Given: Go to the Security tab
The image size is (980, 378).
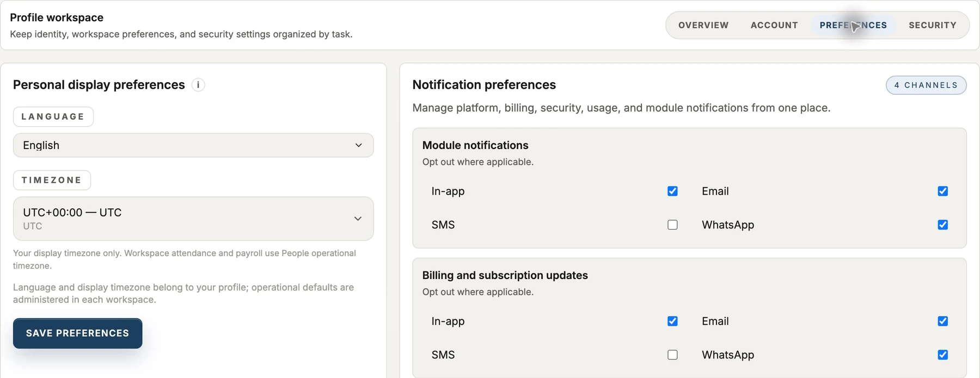Looking at the screenshot, I should click(x=933, y=25).
